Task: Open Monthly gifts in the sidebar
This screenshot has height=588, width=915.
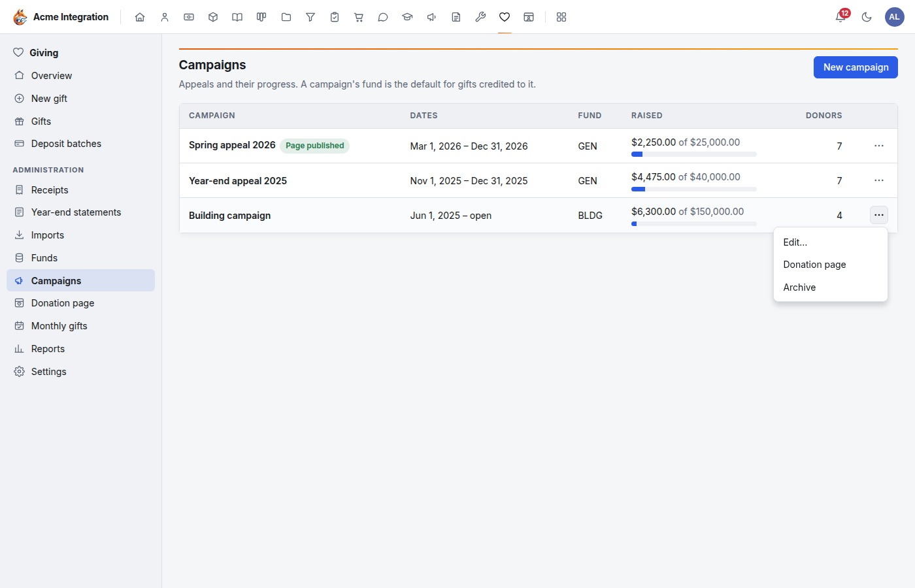Action: (81, 326)
